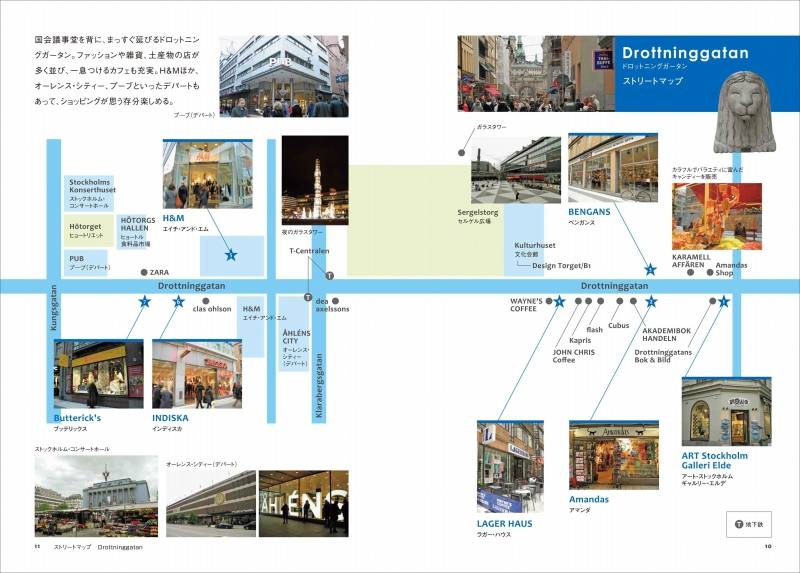Screen dimensions: 800x573
Task: Click the stone lion statue image
Action: pyautogui.click(x=744, y=111)
